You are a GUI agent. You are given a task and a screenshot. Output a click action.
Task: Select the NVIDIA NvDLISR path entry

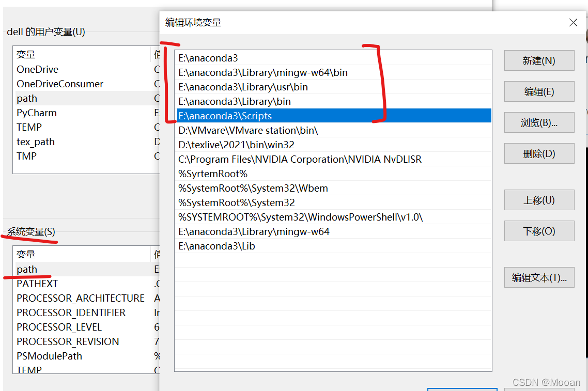pos(333,159)
